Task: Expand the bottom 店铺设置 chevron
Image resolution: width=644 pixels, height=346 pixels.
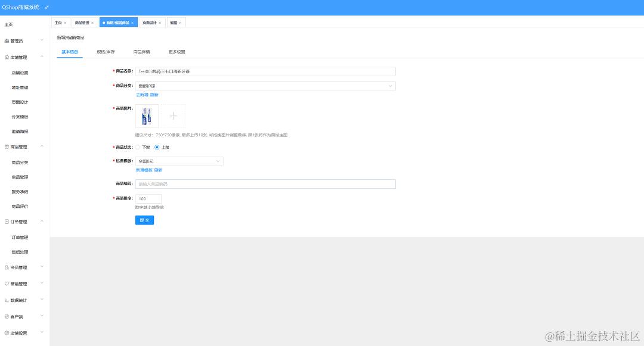Action: click(42, 332)
